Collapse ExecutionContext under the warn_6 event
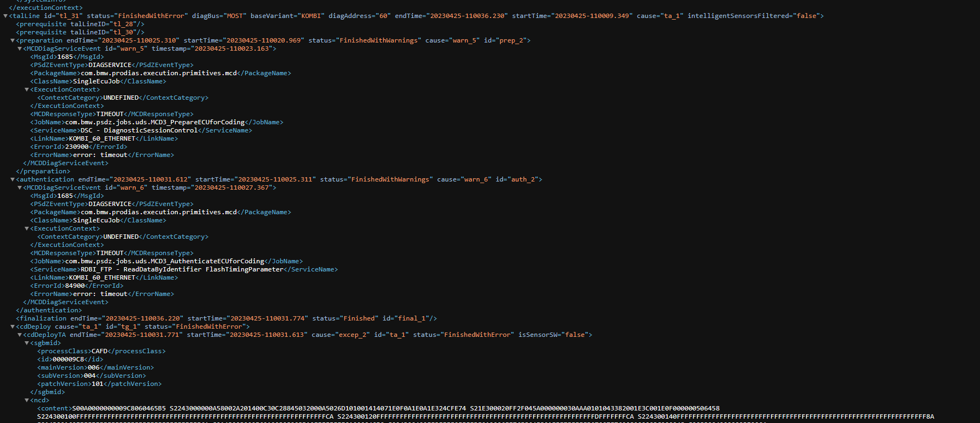The image size is (980, 423). point(27,228)
